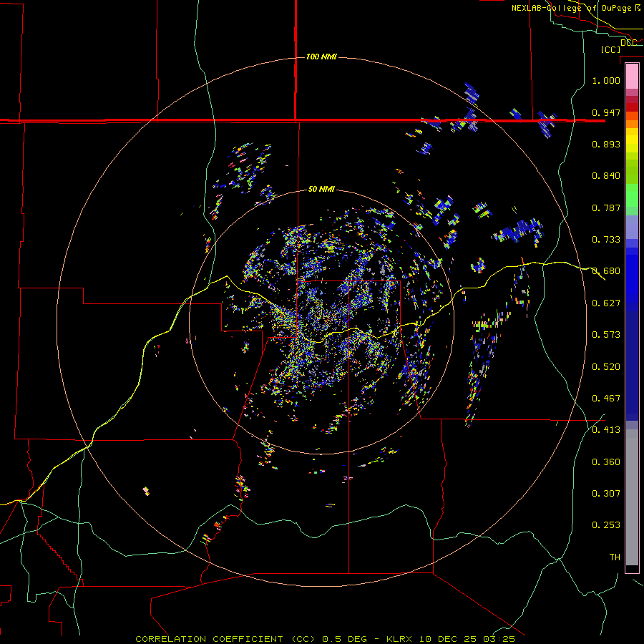The height and width of the screenshot is (644, 644).
Task: Click the "10 DEC 25" date text
Action: click(448, 639)
